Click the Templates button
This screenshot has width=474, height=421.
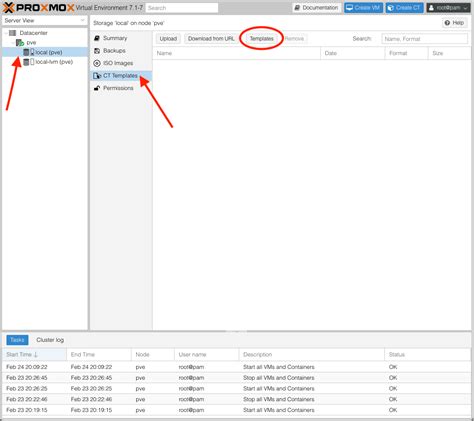tap(262, 39)
